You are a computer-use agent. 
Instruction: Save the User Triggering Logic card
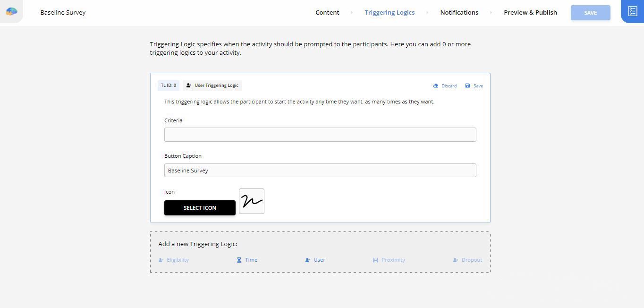tap(474, 86)
